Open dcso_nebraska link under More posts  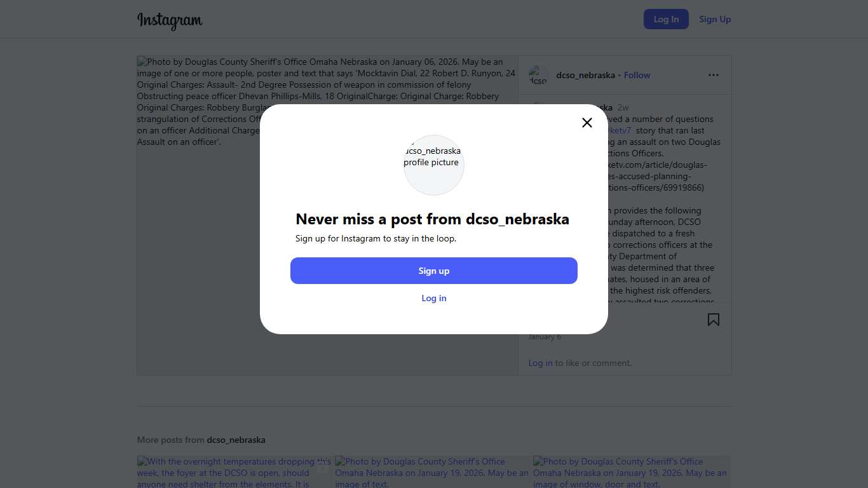click(x=236, y=440)
